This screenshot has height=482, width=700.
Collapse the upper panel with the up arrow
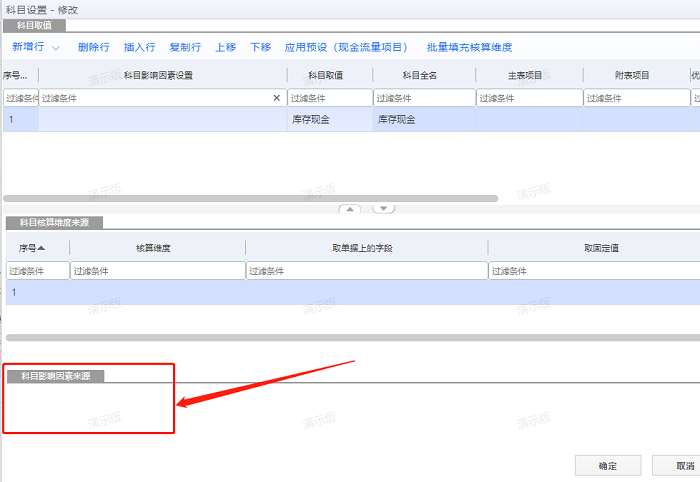point(350,208)
